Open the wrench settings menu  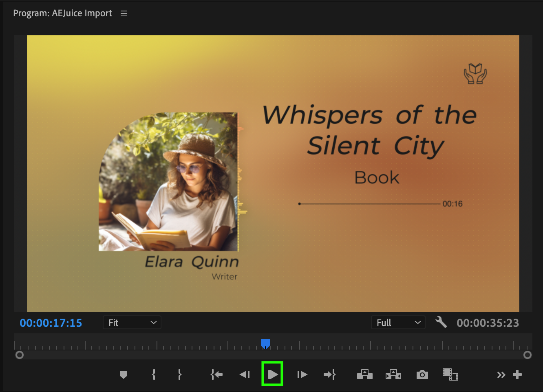441,322
